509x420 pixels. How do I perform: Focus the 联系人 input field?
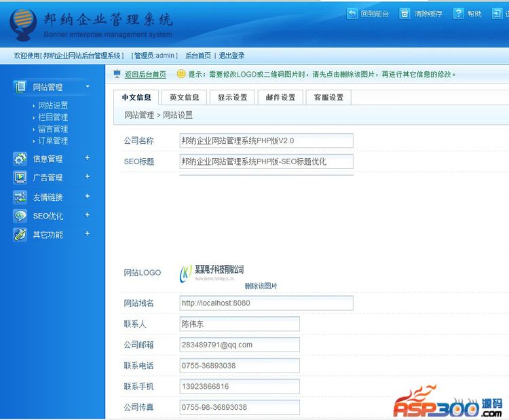(x=240, y=324)
